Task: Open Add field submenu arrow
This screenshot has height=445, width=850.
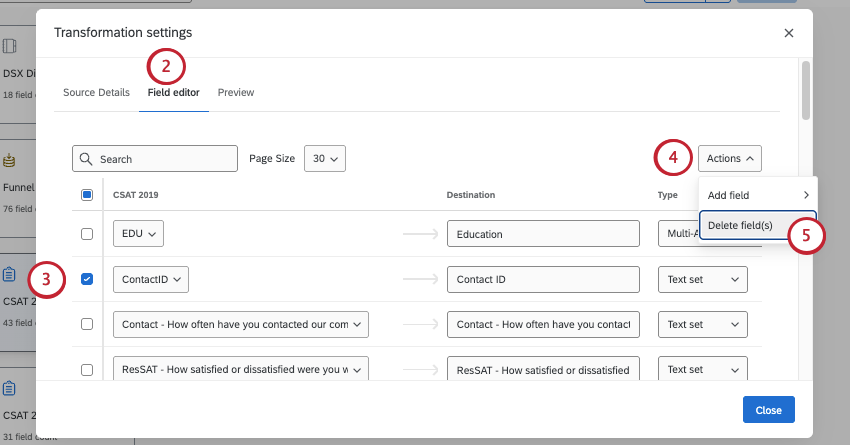Action: pos(806,195)
